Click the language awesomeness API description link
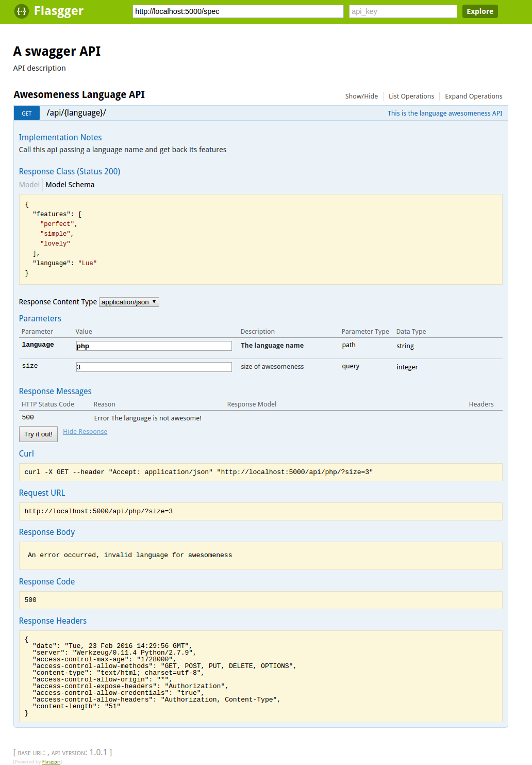This screenshot has width=532, height=765. [444, 113]
